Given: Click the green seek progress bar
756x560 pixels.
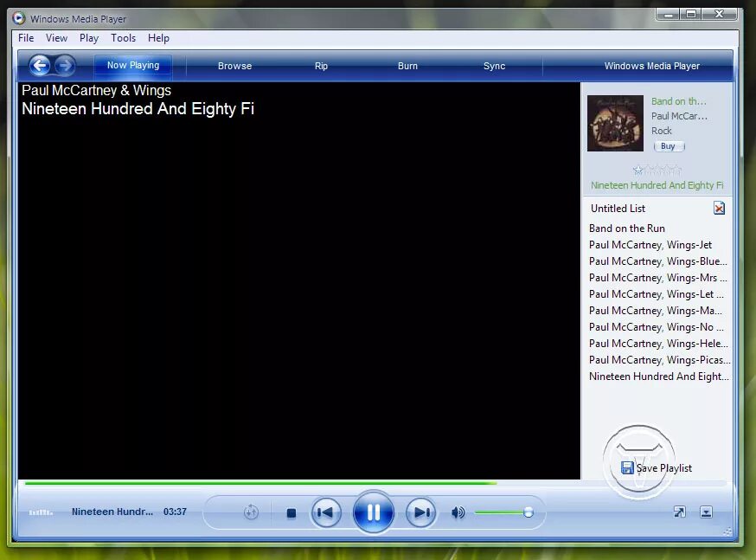Looking at the screenshot, I should (x=260, y=482).
